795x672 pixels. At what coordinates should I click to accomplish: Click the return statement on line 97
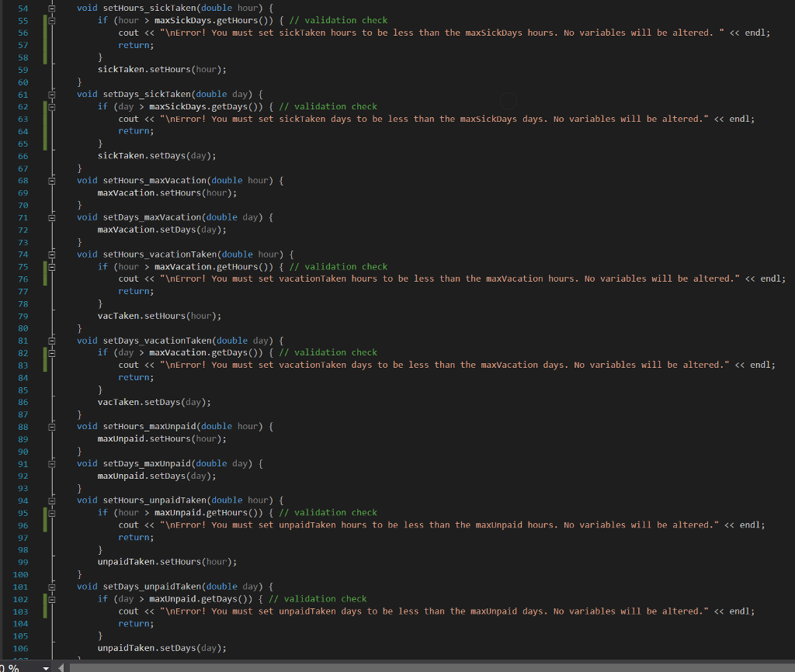136,537
